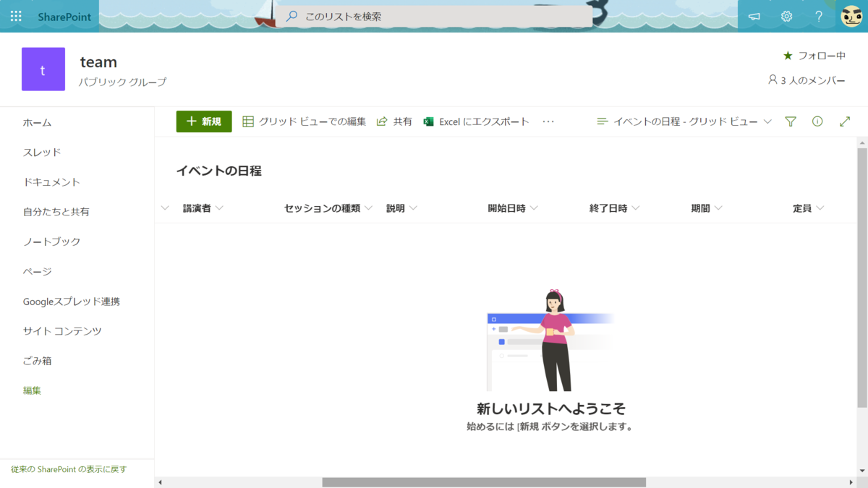Click the イベントの日程 list title

(218, 171)
